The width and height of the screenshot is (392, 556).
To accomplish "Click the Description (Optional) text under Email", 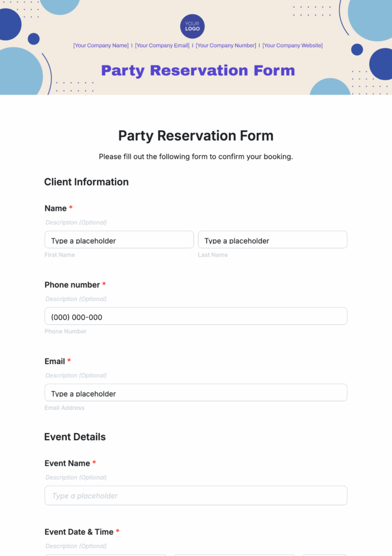I will [76, 375].
